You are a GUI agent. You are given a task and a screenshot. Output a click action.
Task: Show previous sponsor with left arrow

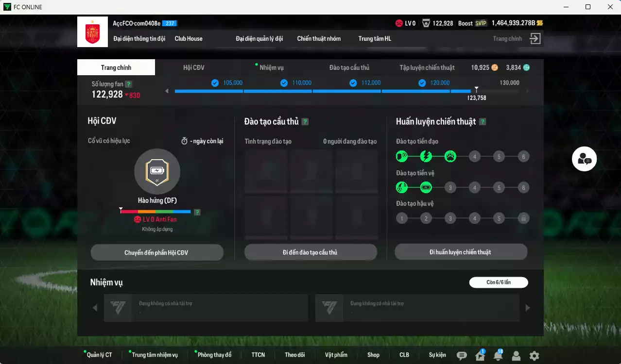pyautogui.click(x=95, y=308)
